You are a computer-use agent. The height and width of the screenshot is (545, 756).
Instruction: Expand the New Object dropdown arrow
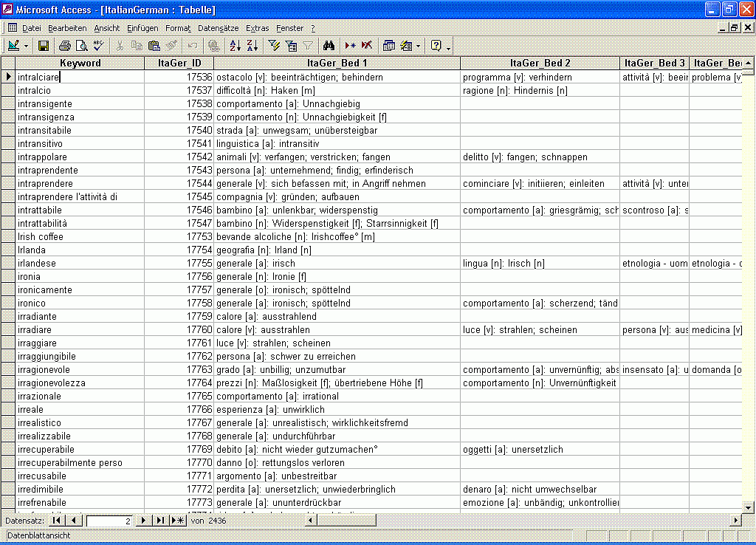(418, 47)
